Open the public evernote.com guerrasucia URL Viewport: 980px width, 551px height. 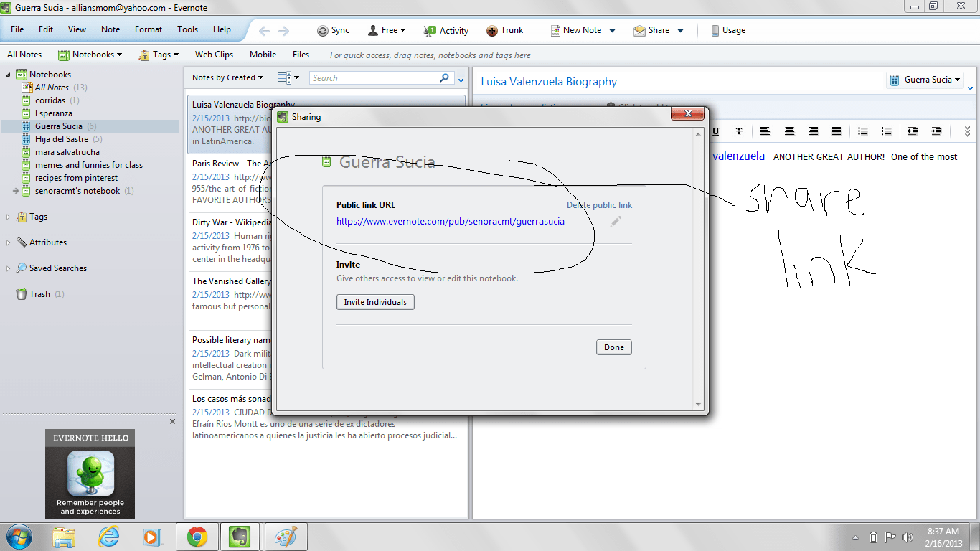tap(451, 222)
